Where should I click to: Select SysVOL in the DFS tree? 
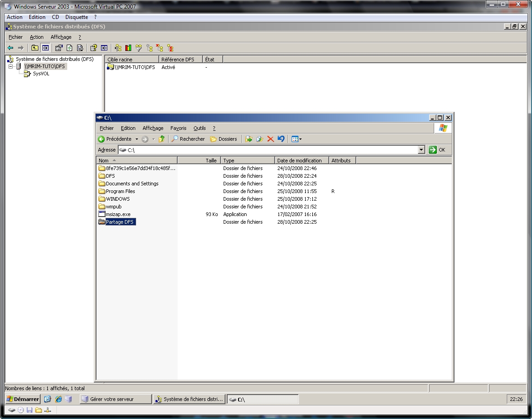(41, 74)
